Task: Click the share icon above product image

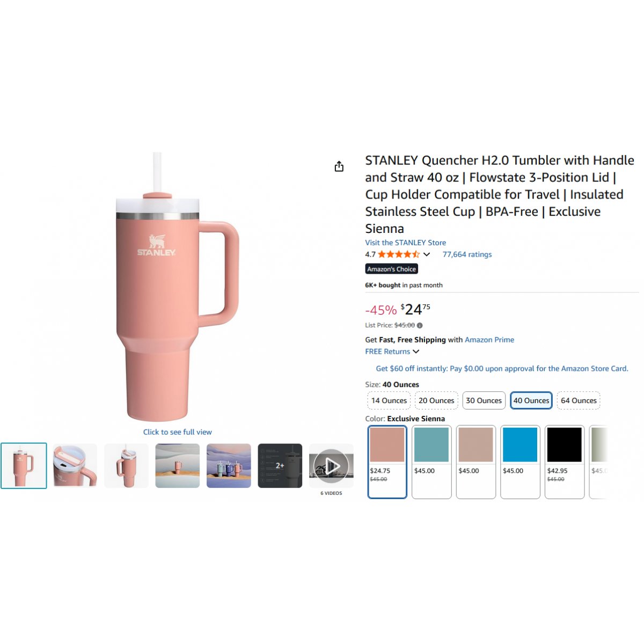Action: tap(339, 166)
